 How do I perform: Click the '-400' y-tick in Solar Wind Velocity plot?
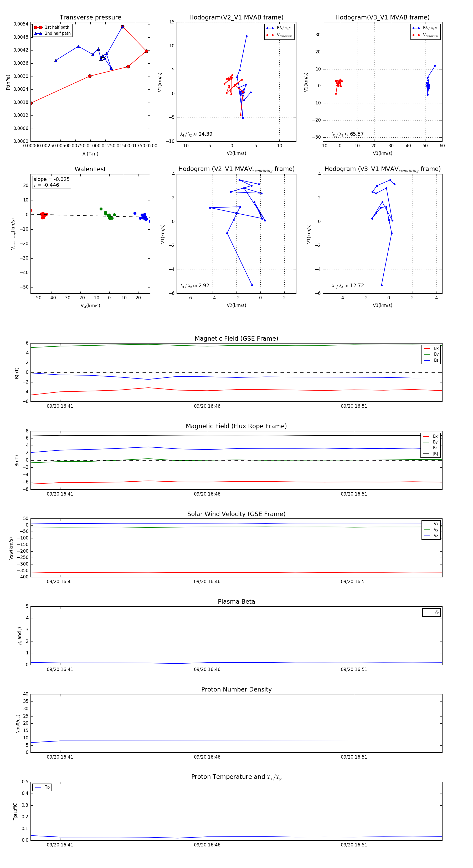(22, 577)
